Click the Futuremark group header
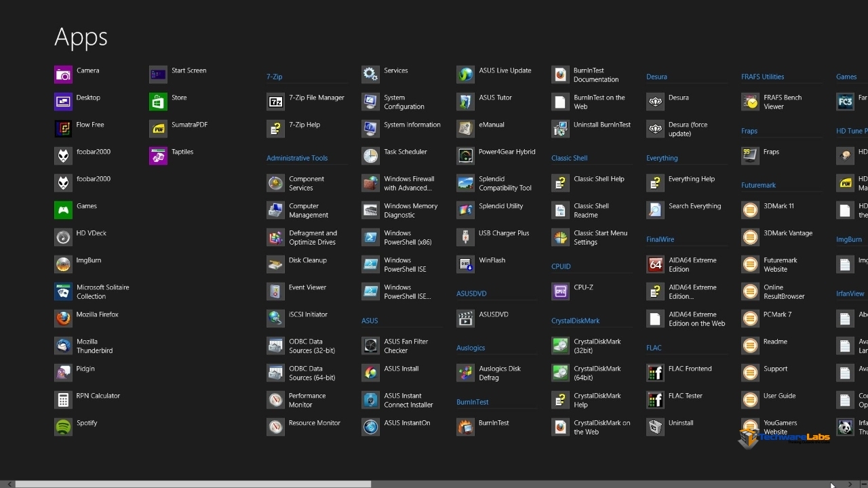Screen dimensions: 868x488 tap(758, 185)
